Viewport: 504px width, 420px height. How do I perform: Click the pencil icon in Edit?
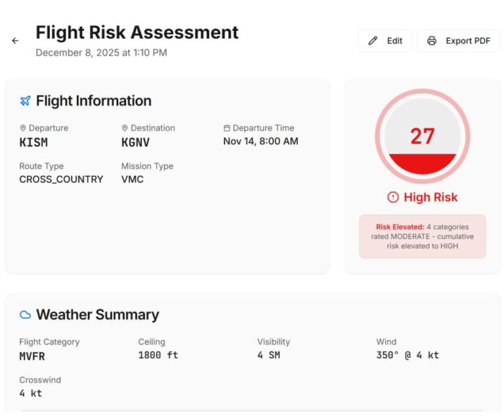(373, 41)
